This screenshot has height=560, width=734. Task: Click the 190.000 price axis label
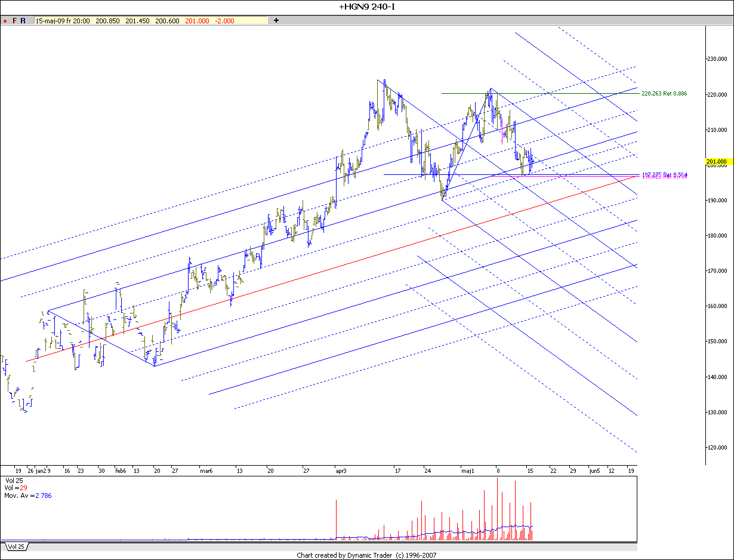tap(718, 201)
